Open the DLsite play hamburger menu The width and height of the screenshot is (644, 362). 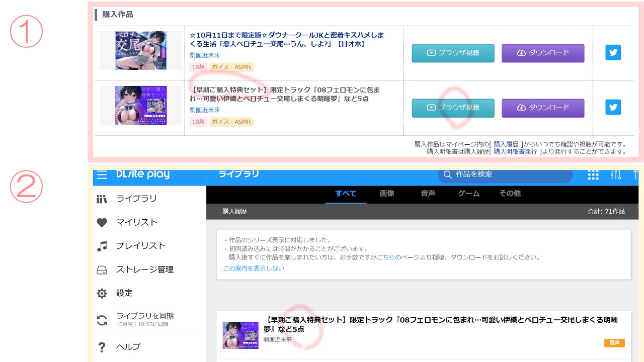(x=102, y=174)
